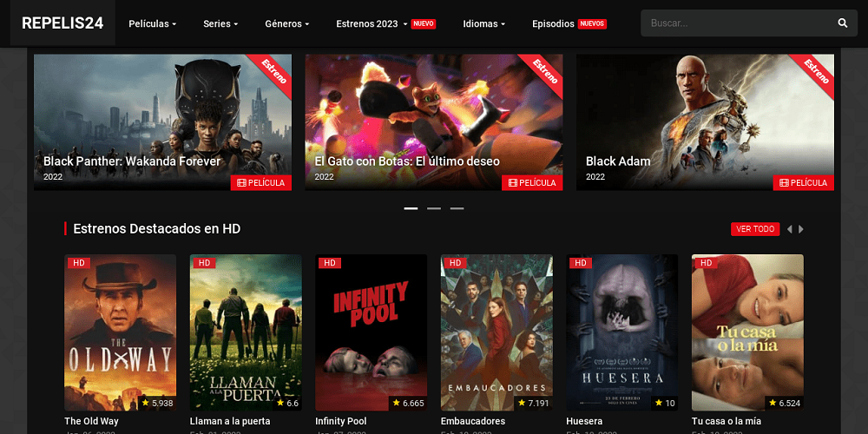
Task: Open Huesera title link
Action: (x=584, y=421)
